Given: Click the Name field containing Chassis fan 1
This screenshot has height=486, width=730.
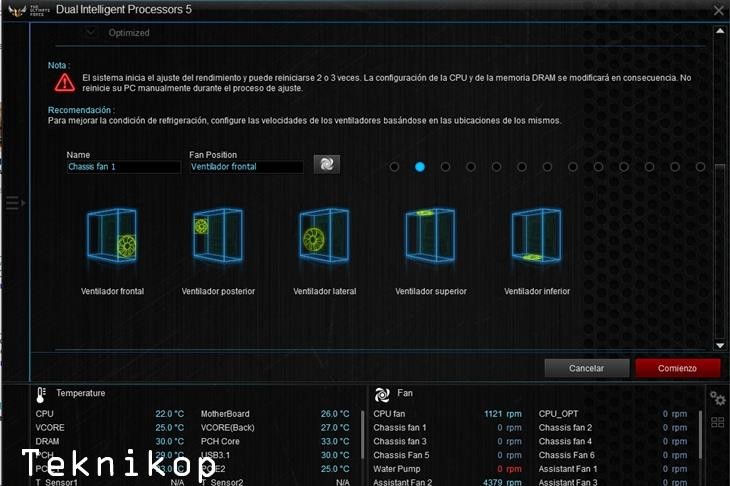Looking at the screenshot, I should coord(123,167).
